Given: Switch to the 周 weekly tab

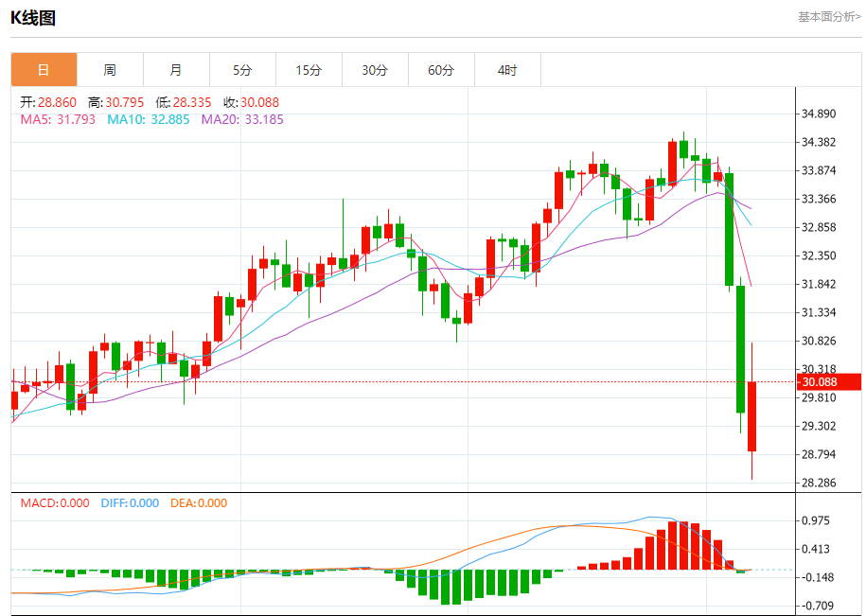Looking at the screenshot, I should (110, 70).
